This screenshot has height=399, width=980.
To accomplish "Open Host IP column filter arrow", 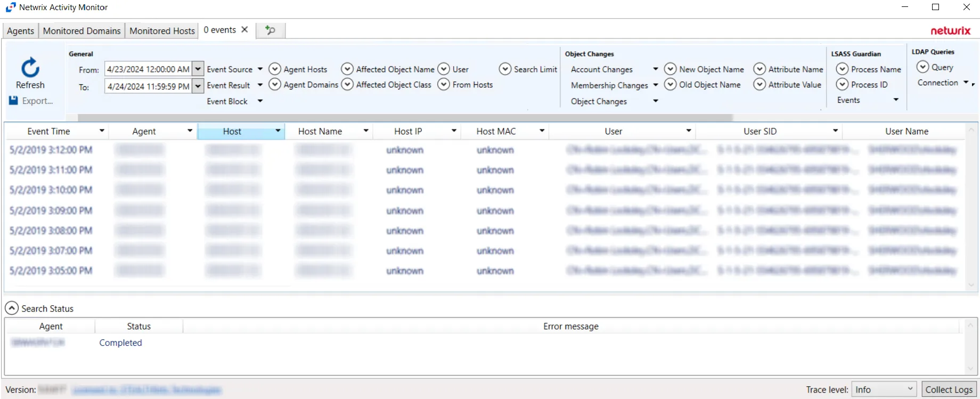I will (454, 131).
